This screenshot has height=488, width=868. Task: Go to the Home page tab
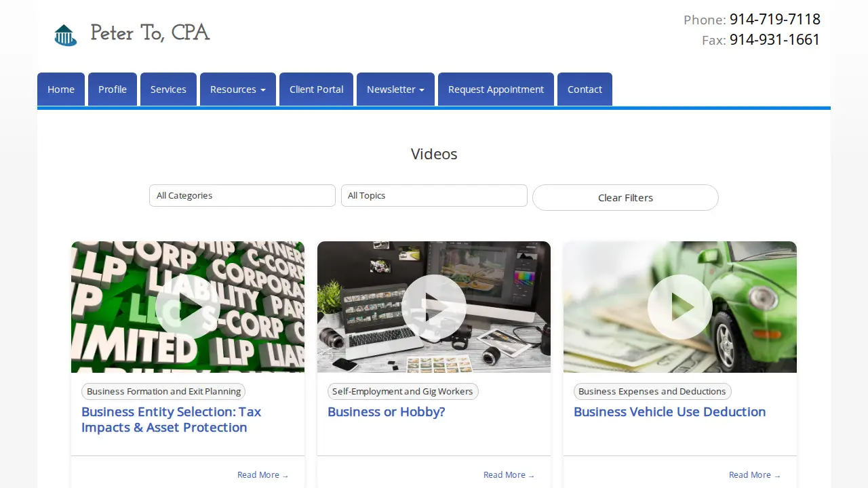61,89
